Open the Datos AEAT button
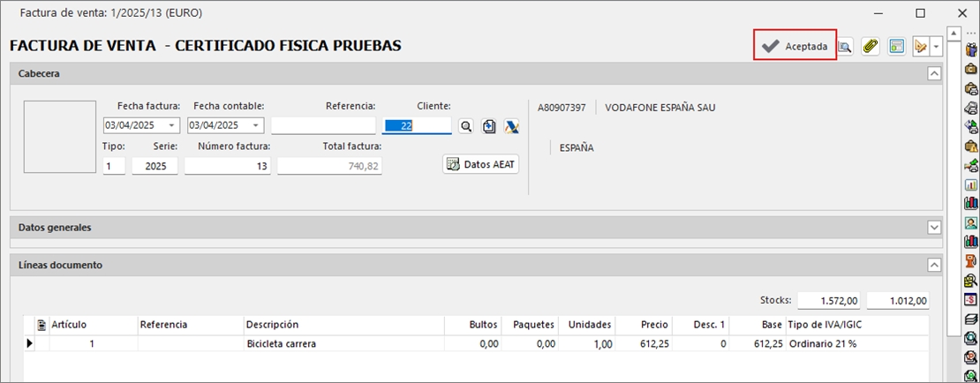 480,164
